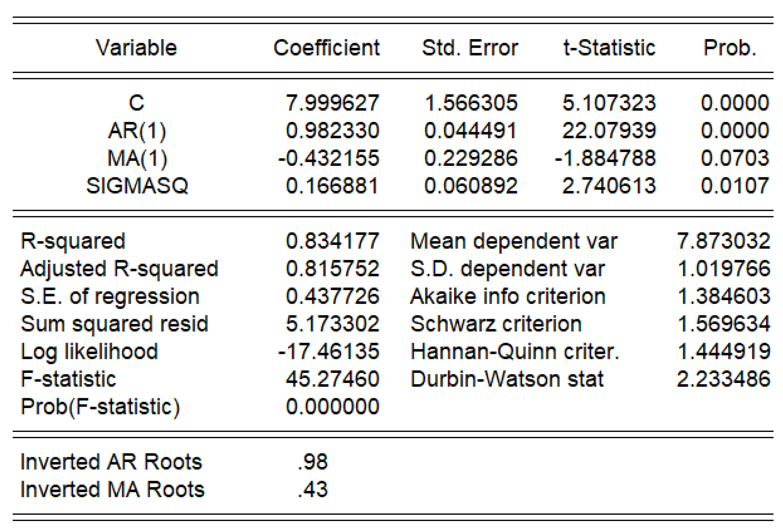
Task: Select the Prob. column header
Action: pos(730,47)
